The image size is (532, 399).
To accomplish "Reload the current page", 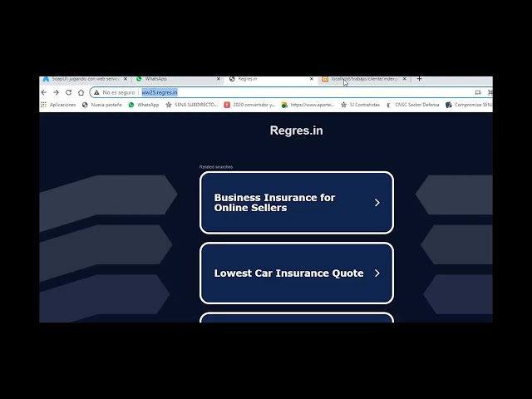I will (68, 92).
